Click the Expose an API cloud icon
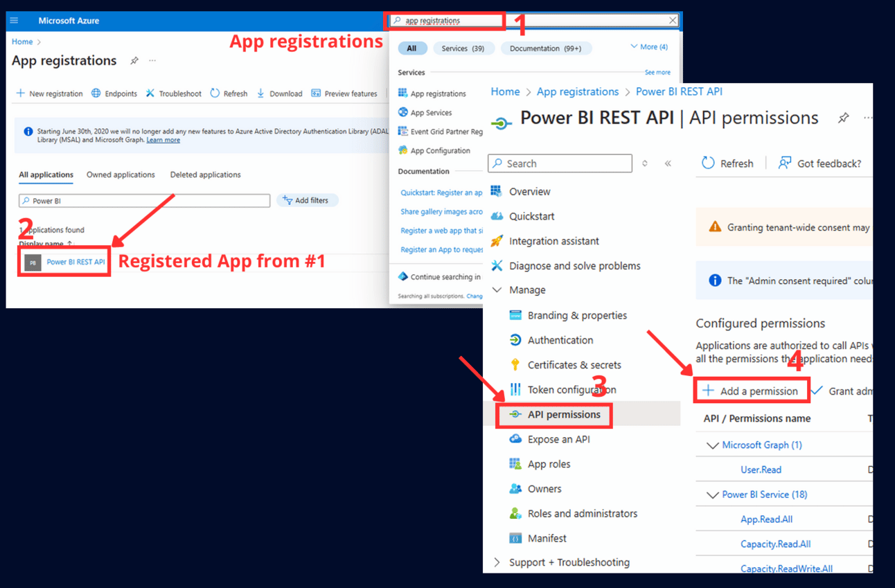Image resolution: width=895 pixels, height=588 pixels. coord(515,439)
